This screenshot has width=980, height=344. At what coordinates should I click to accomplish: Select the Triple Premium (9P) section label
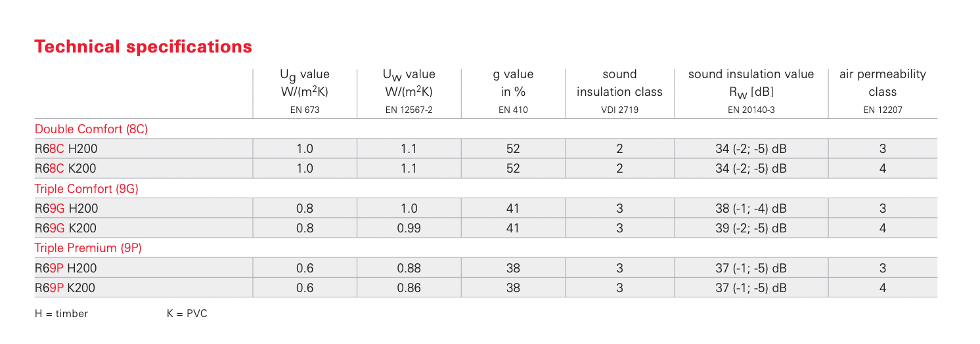tap(88, 248)
